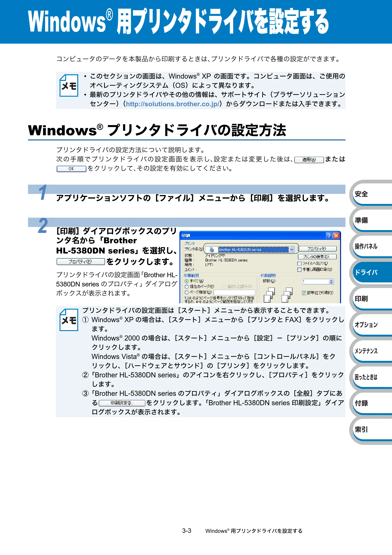Click the page range input field
This screenshot has width=392, height=555.
(234, 292)
